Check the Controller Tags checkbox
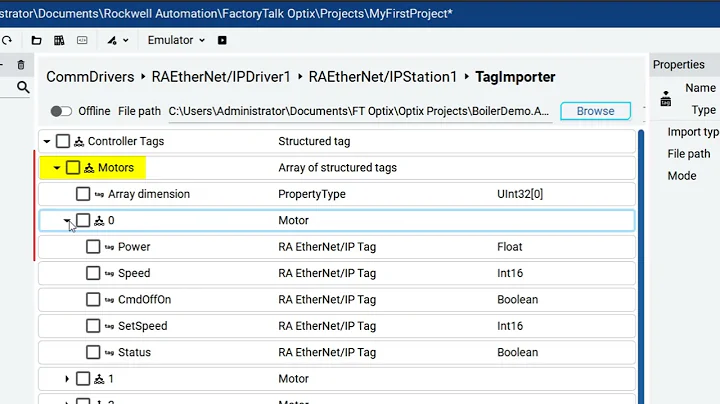This screenshot has height=404, width=720. (63, 141)
